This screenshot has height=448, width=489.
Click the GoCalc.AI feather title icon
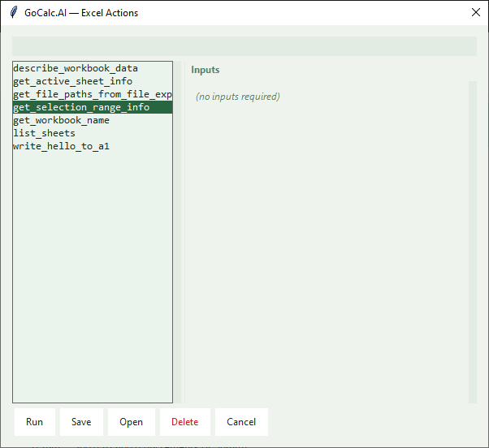[x=14, y=12]
